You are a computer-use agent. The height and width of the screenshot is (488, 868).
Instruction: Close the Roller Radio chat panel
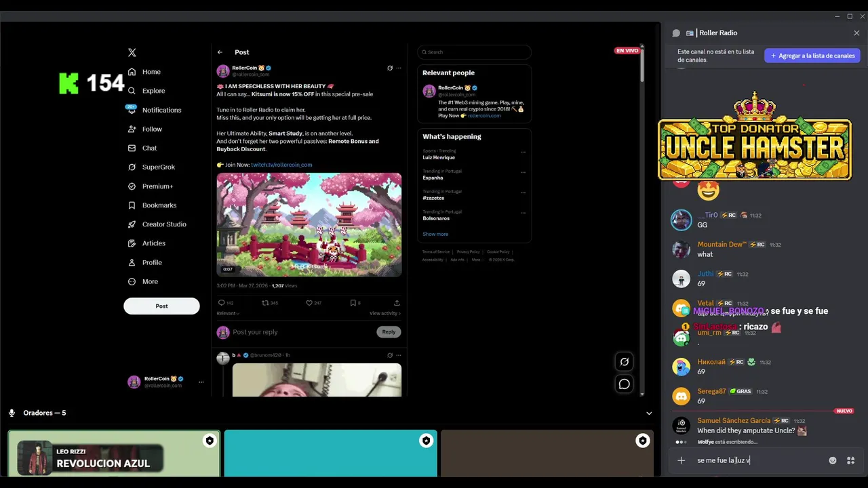click(x=856, y=33)
